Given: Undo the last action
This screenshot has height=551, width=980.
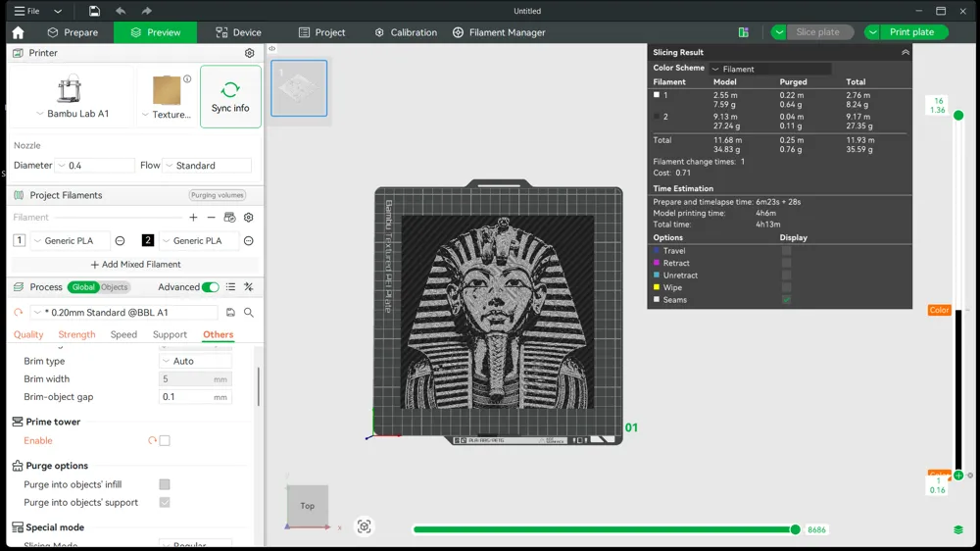Looking at the screenshot, I should (x=121, y=11).
